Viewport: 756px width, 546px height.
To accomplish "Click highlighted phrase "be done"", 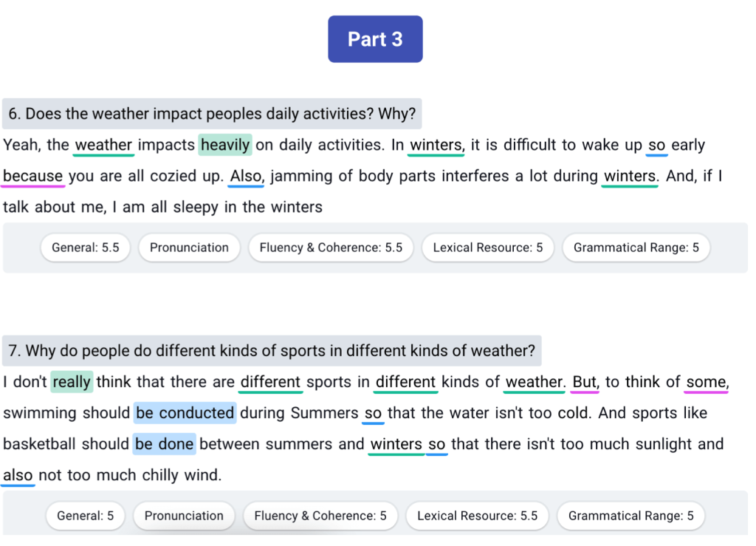I will (165, 444).
